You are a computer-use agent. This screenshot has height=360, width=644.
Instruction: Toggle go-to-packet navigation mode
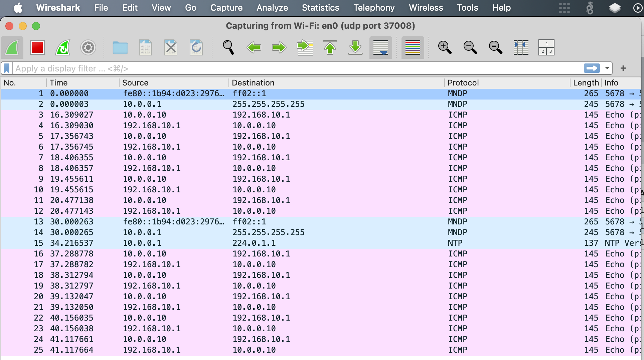(305, 47)
